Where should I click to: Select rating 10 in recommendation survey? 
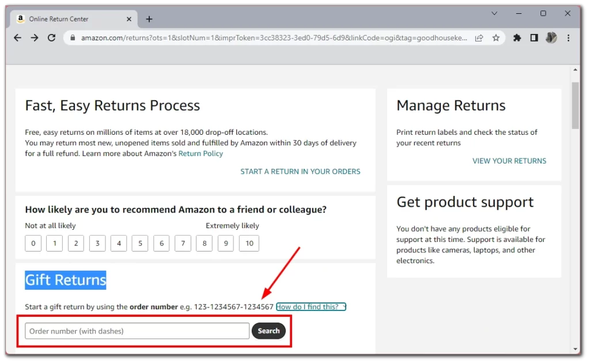pos(249,244)
